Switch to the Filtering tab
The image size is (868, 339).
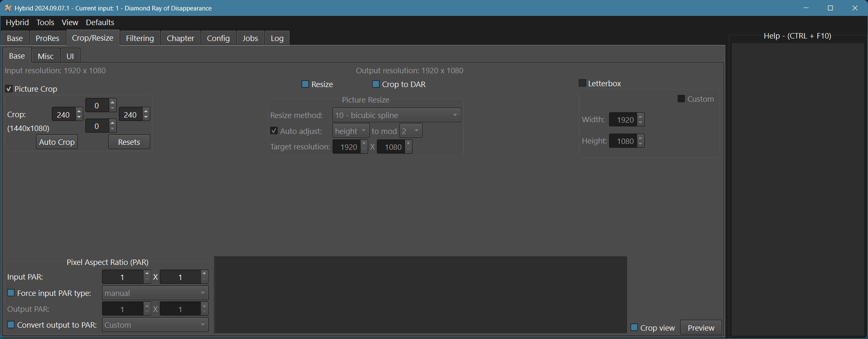[140, 38]
